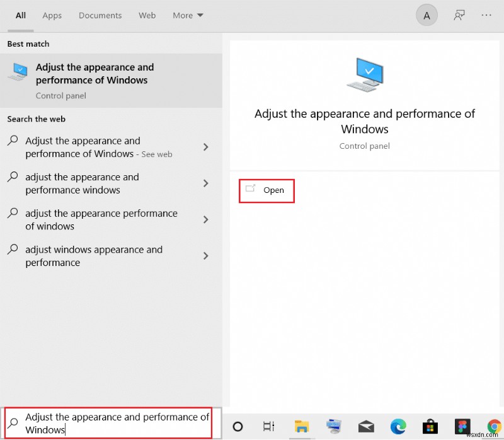Switch to the Apps tab
The height and width of the screenshot is (440, 504).
[52, 15]
